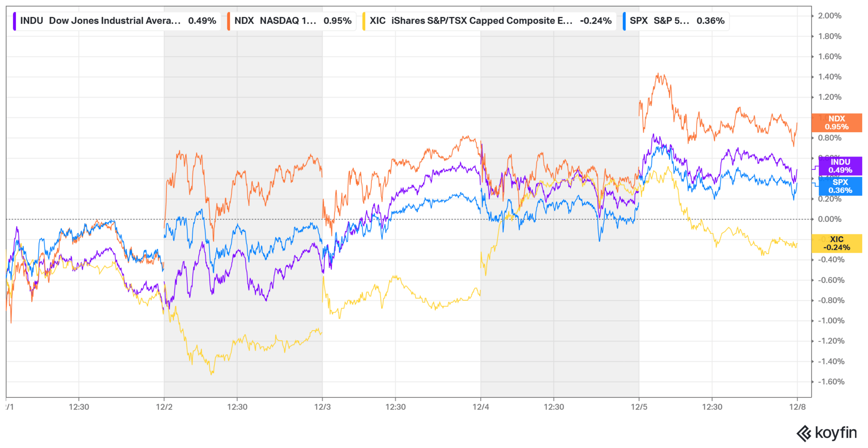This screenshot has width=868, height=448.
Task: Click the -0.80% y-axis label
Action: (831, 300)
